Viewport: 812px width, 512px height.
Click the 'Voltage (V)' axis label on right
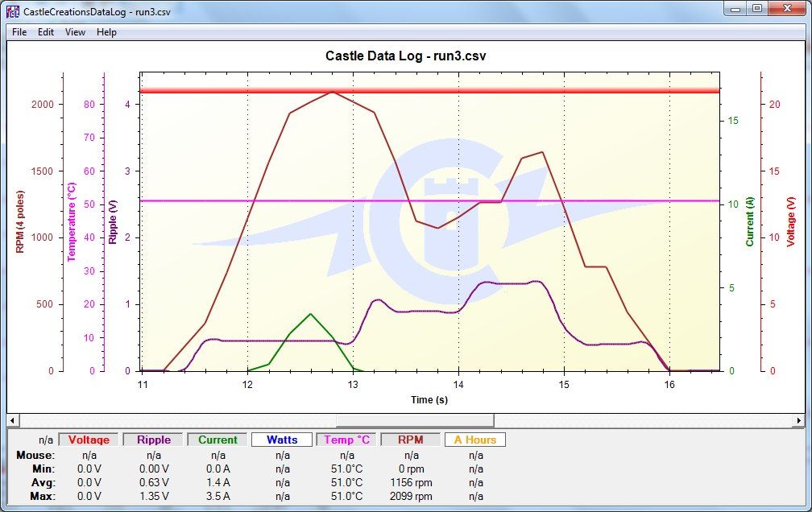click(791, 220)
